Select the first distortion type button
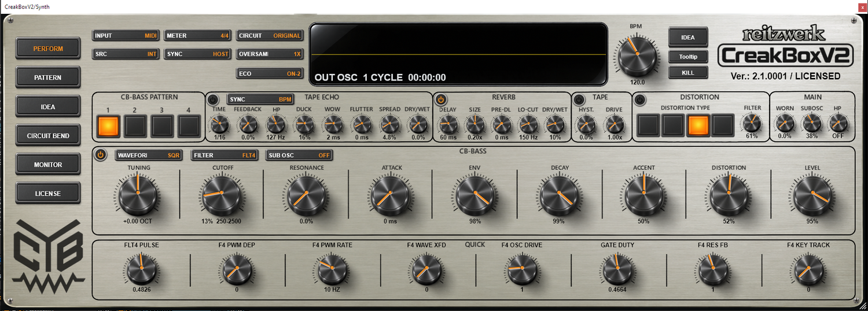This screenshot has width=868, height=311. tap(649, 125)
